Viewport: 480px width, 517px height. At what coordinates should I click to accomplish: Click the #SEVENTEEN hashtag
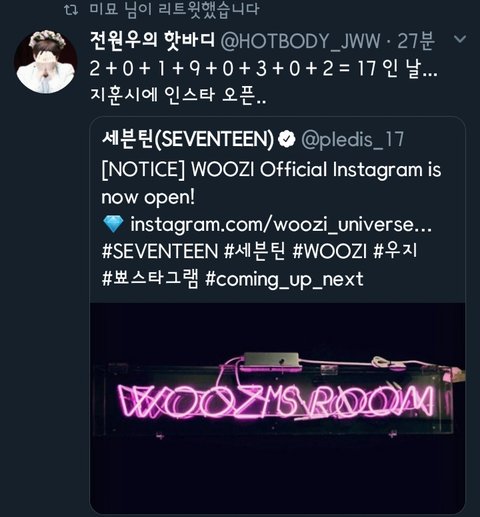pyautogui.click(x=160, y=251)
